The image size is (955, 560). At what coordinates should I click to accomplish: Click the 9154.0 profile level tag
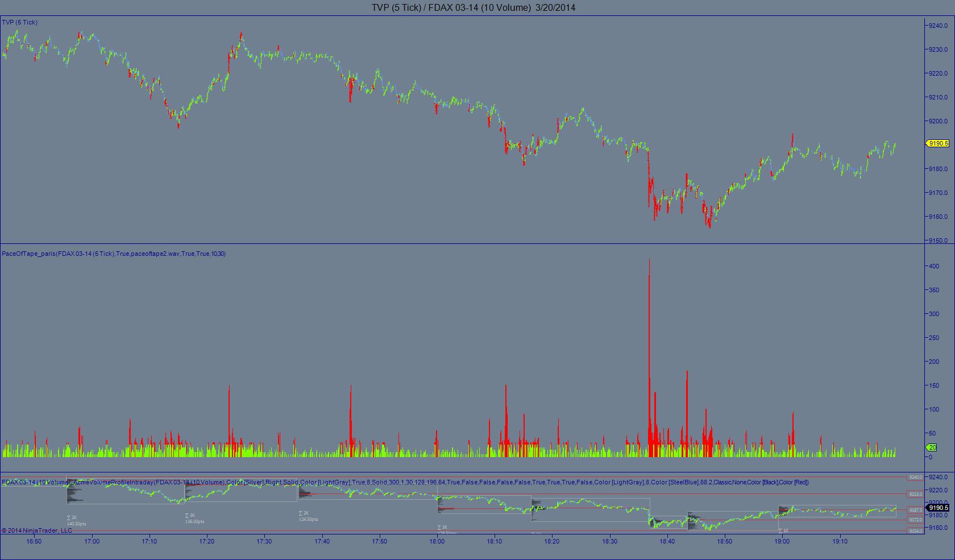915,531
